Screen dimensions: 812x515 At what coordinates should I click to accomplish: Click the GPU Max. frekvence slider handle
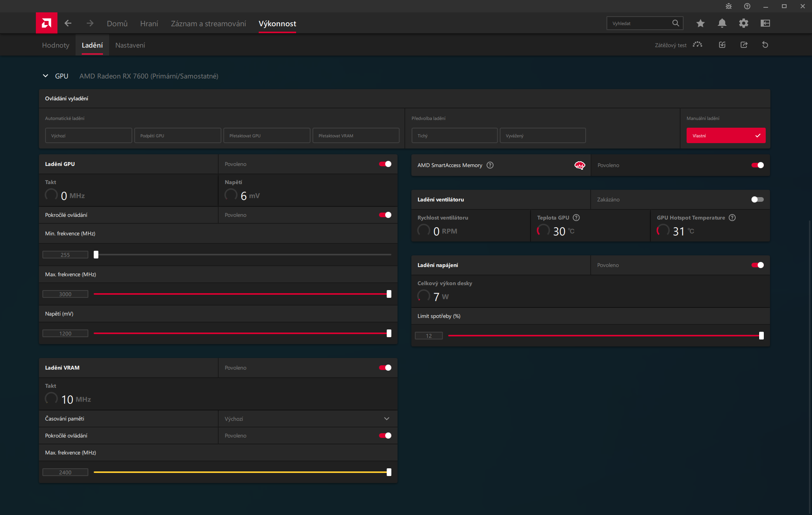tap(389, 294)
